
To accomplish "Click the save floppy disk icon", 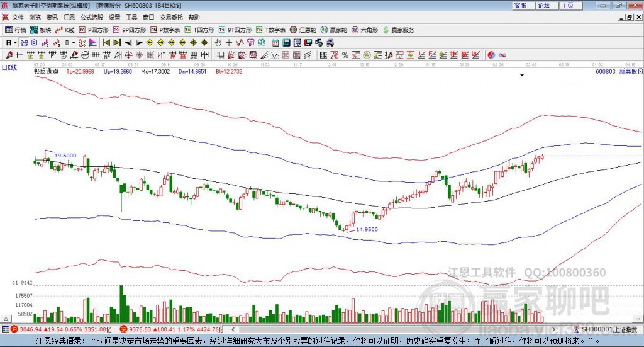I will (x=308, y=43).
